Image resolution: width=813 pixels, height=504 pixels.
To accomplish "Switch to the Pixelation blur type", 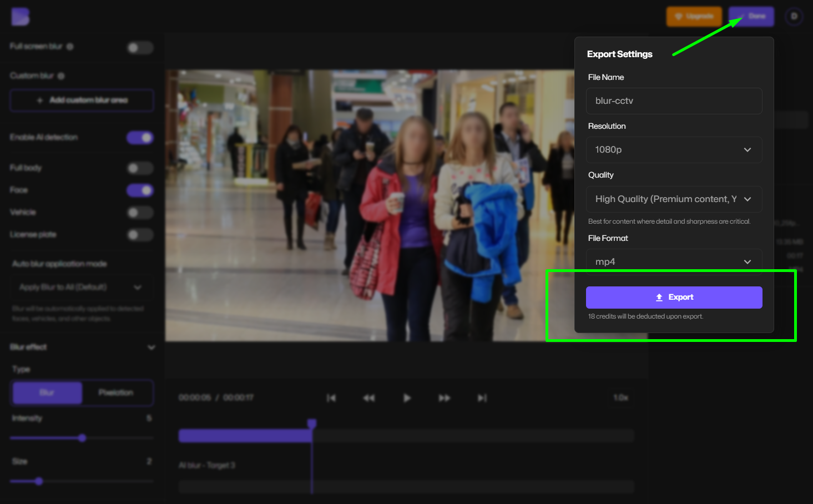I will 117,392.
